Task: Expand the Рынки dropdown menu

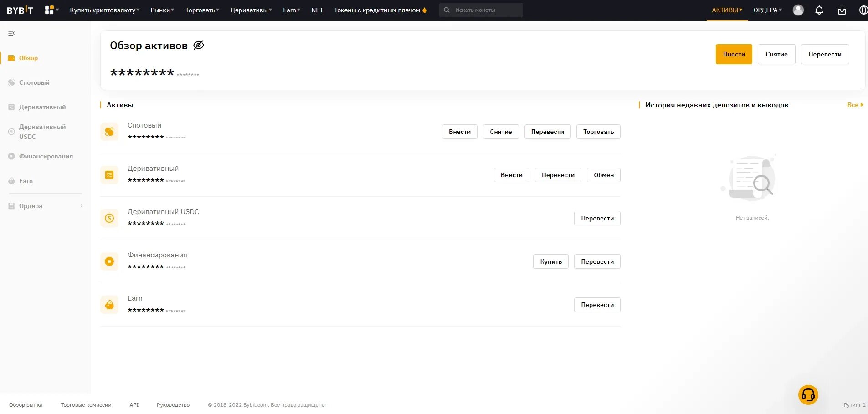Action: click(x=162, y=10)
